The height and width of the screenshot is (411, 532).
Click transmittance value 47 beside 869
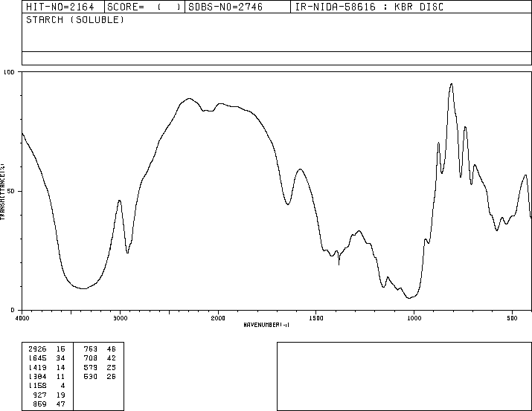(x=61, y=404)
